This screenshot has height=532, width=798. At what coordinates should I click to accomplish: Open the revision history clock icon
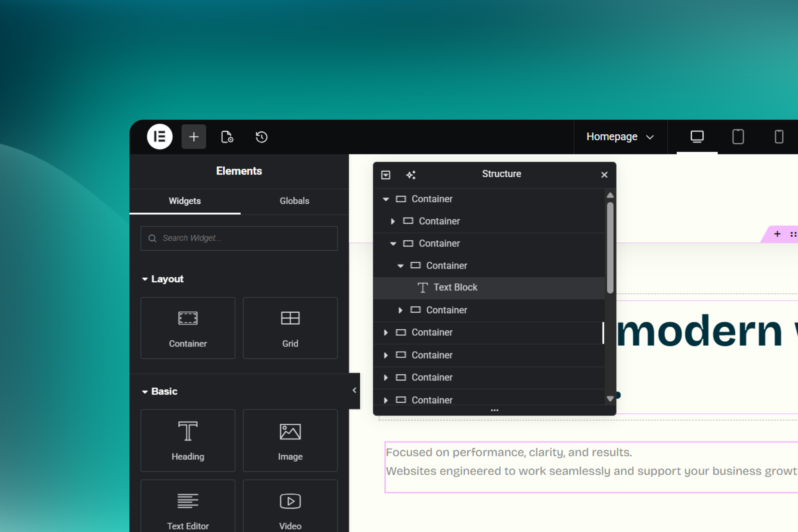pyautogui.click(x=261, y=137)
